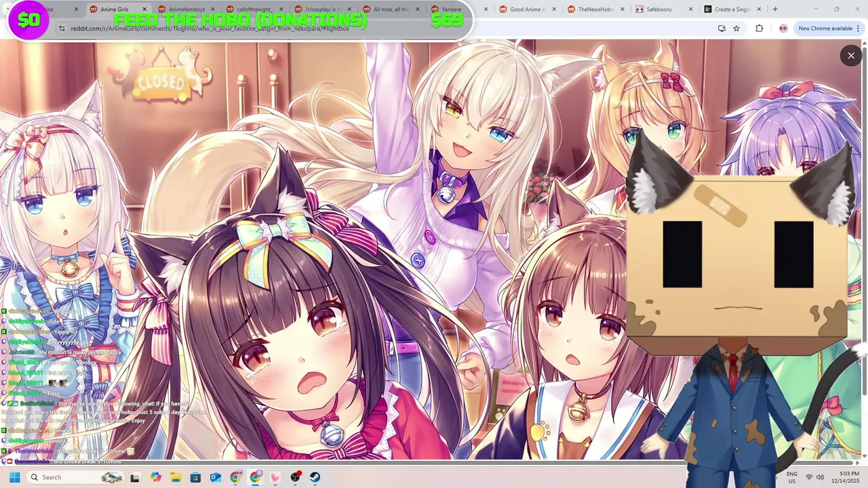
Task: Focus the reddit.com address bar
Action: 380,28
